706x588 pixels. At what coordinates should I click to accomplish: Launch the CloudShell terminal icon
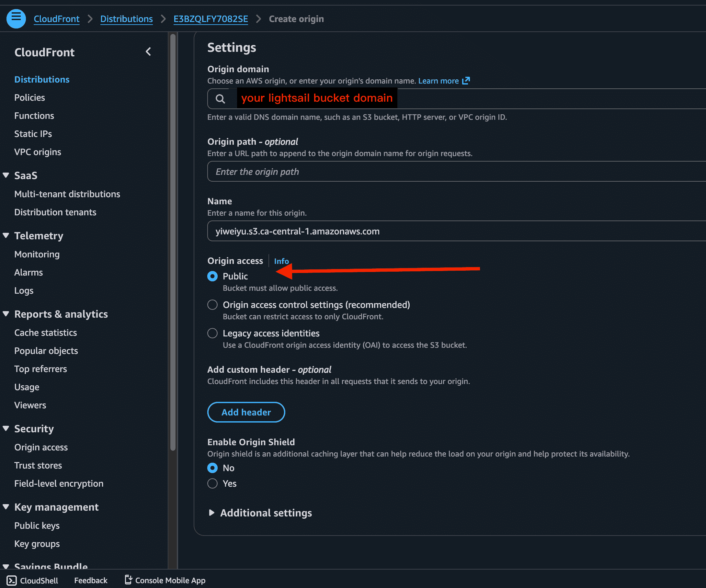coord(11,580)
